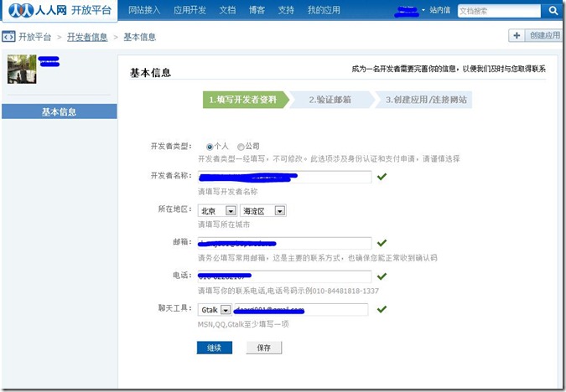Select the 公司 developer type radio button
Image resolution: width=566 pixels, height=392 pixels.
(x=241, y=147)
